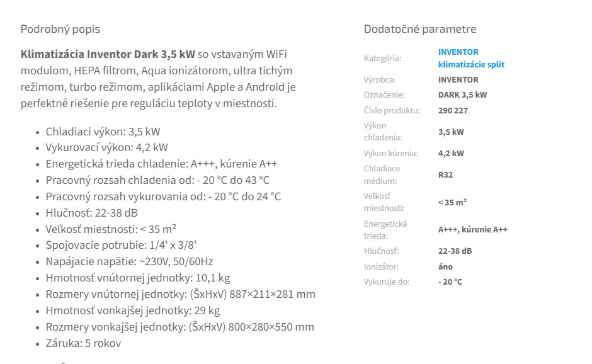
Task: Click the Dodatočné parametre heading
Action: click(x=420, y=29)
